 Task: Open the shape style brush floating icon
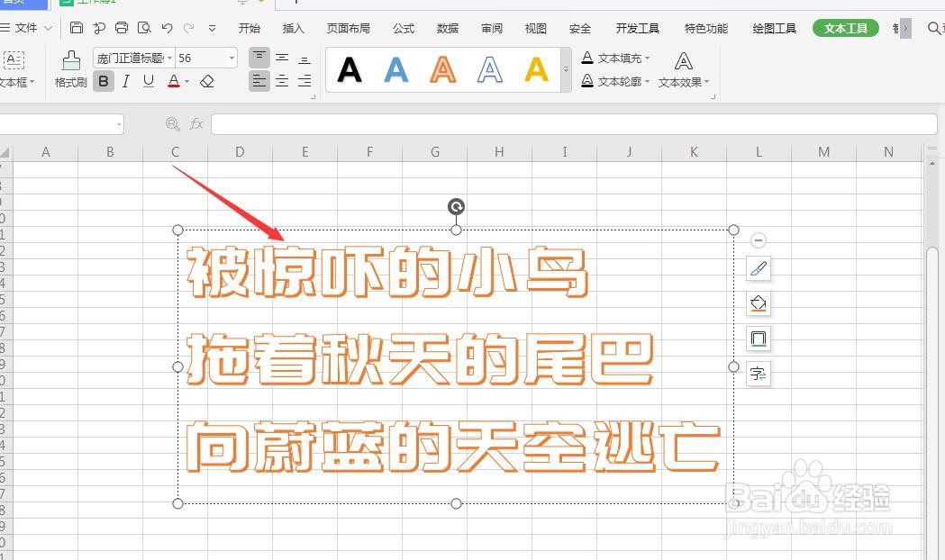[x=759, y=268]
